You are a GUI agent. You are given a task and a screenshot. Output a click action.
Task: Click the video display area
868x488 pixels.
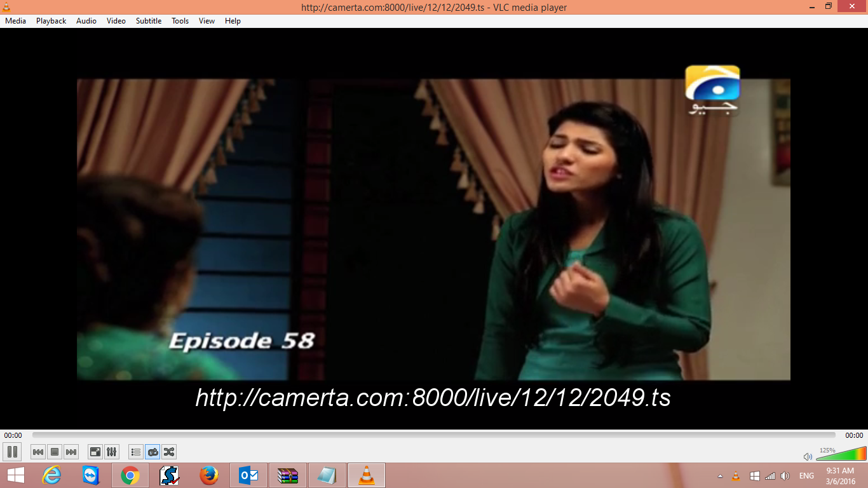(x=433, y=229)
